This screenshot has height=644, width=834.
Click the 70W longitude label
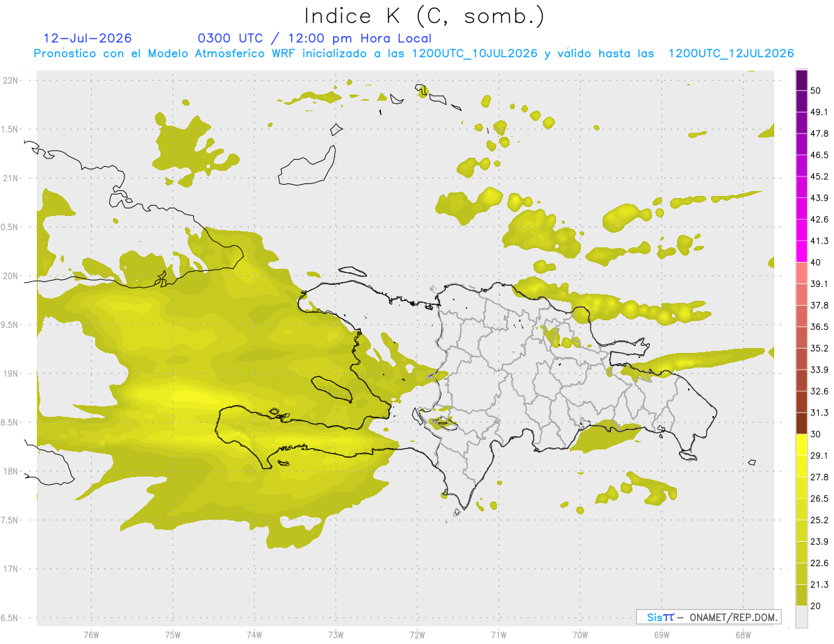580,634
